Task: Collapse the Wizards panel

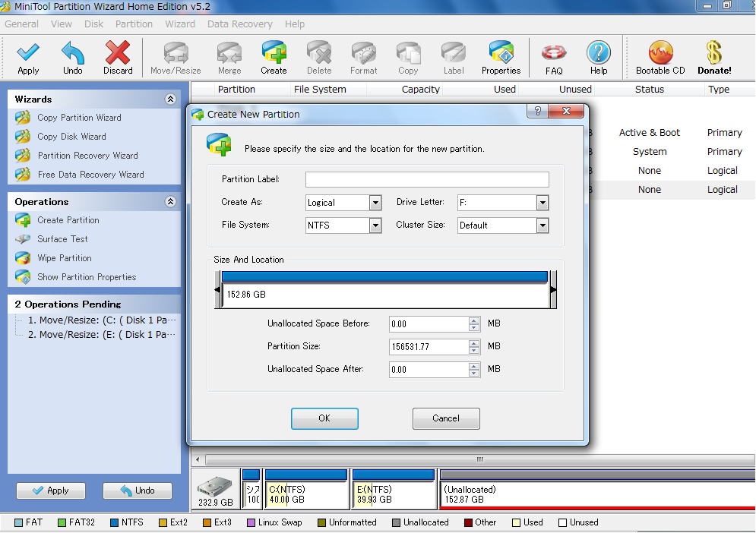Action: point(170,99)
